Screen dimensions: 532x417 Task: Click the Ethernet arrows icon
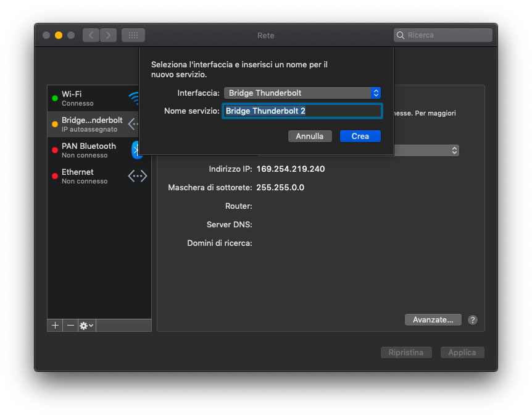pos(138,176)
